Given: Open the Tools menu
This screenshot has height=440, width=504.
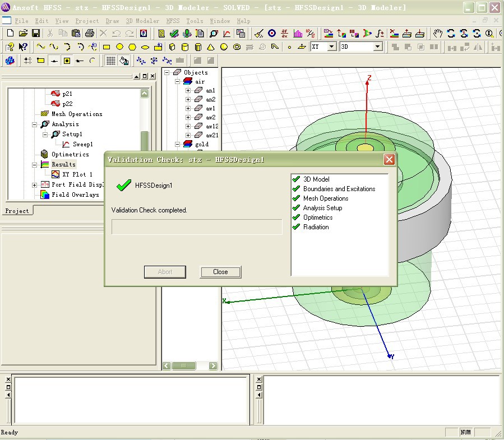Looking at the screenshot, I should tap(195, 21).
